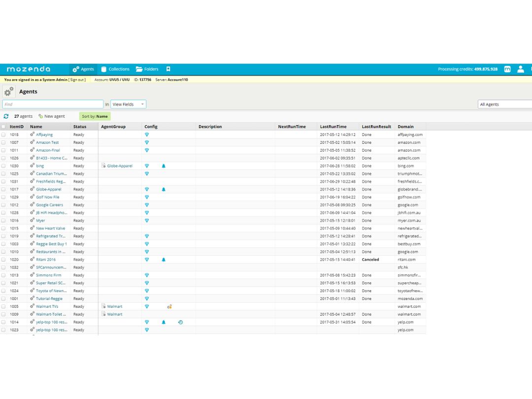Sort by the LastRunTime column header
The height and width of the screenshot is (399, 532).
(333, 127)
